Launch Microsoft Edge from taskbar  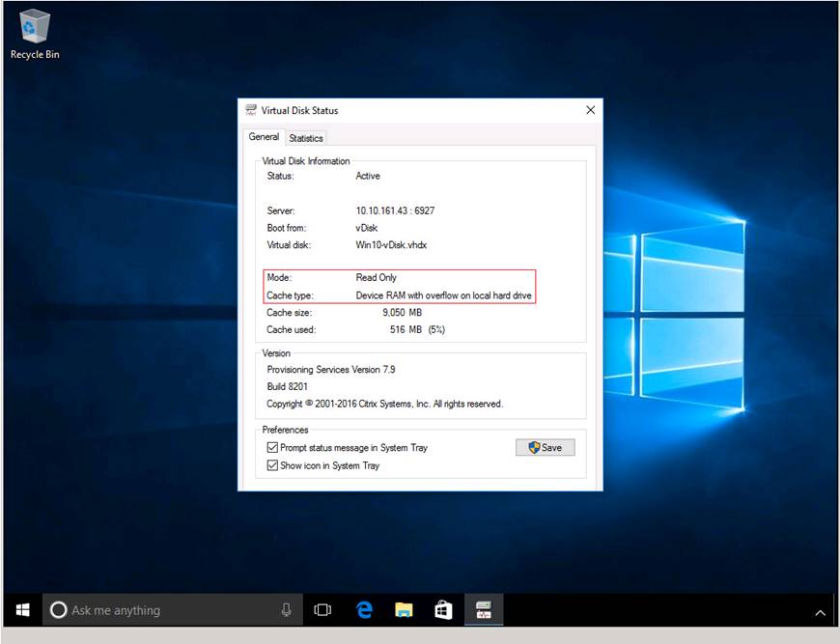point(364,609)
